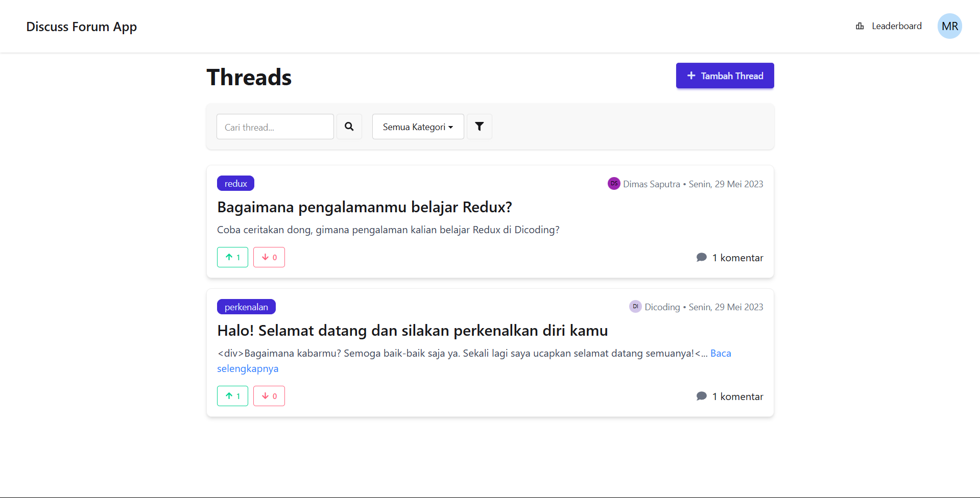Click the Tambah Thread button
The width and height of the screenshot is (980, 498).
point(725,76)
